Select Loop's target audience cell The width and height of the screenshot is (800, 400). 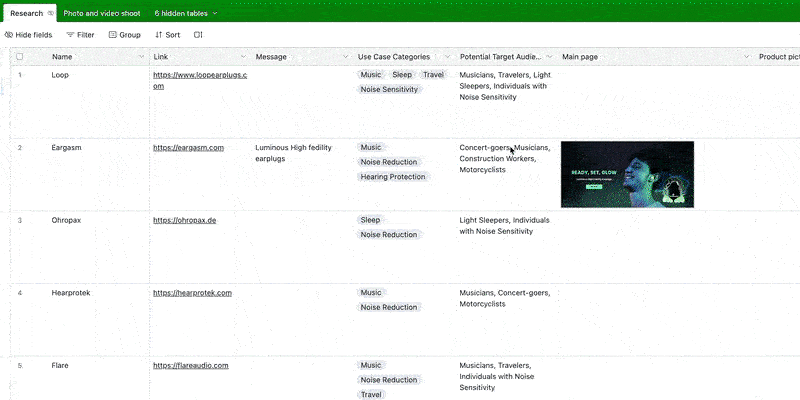pyautogui.click(x=506, y=102)
